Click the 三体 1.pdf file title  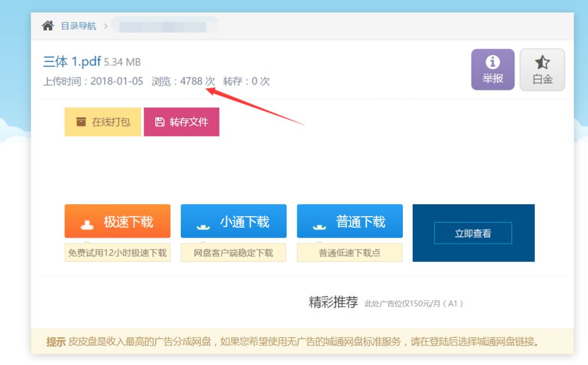click(x=72, y=61)
